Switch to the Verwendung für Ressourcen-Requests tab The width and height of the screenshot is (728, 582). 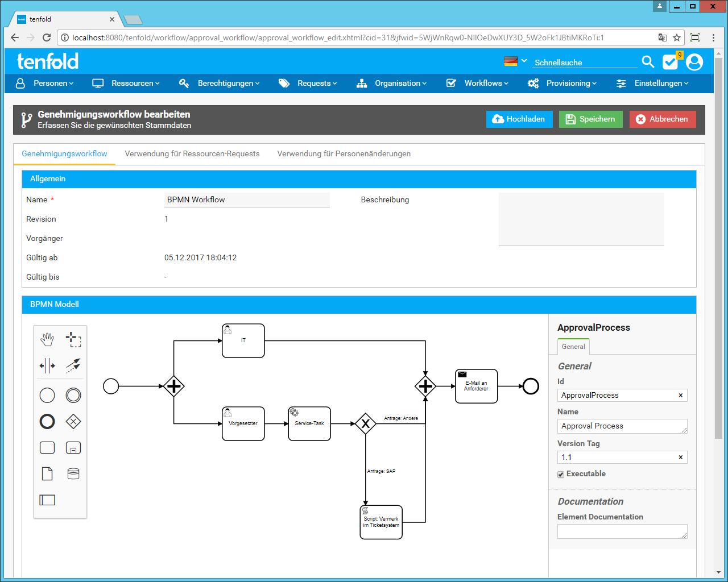tap(192, 153)
